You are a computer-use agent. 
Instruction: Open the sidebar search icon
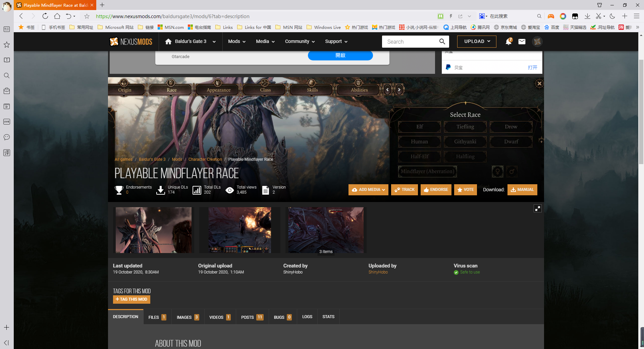(x=7, y=76)
